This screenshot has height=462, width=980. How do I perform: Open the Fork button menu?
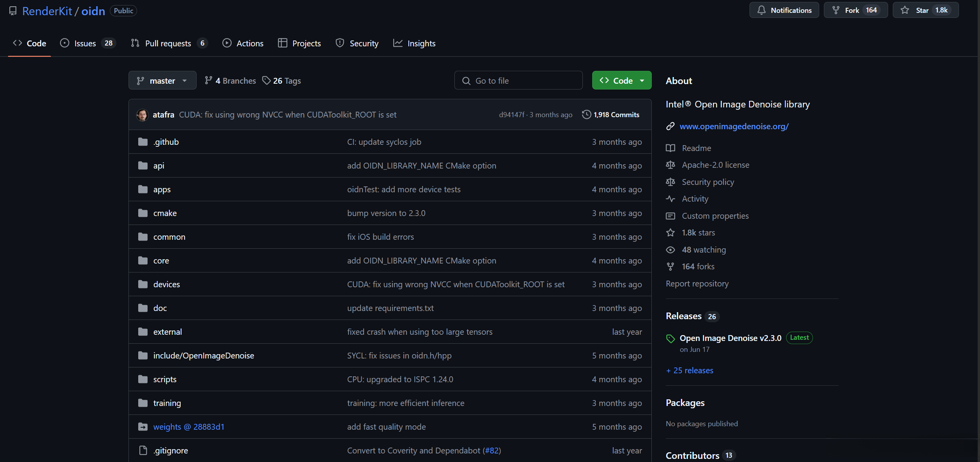pos(855,11)
